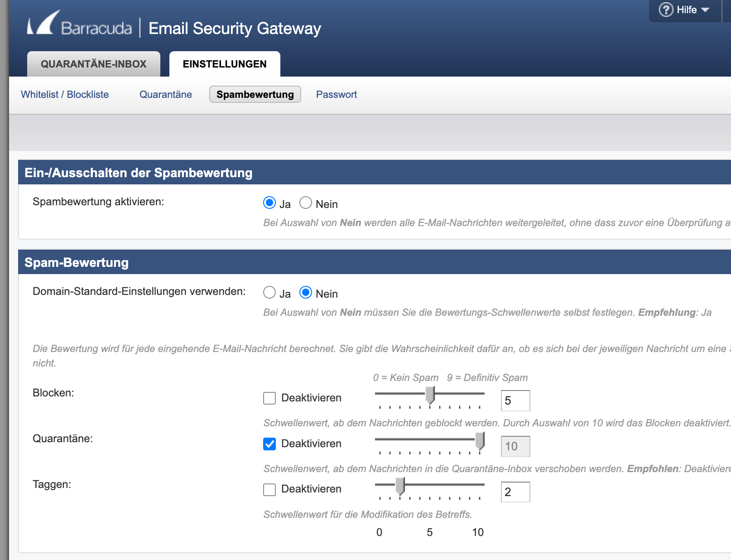Open Whitelist / Blockliste settings
The image size is (731, 560).
(65, 95)
